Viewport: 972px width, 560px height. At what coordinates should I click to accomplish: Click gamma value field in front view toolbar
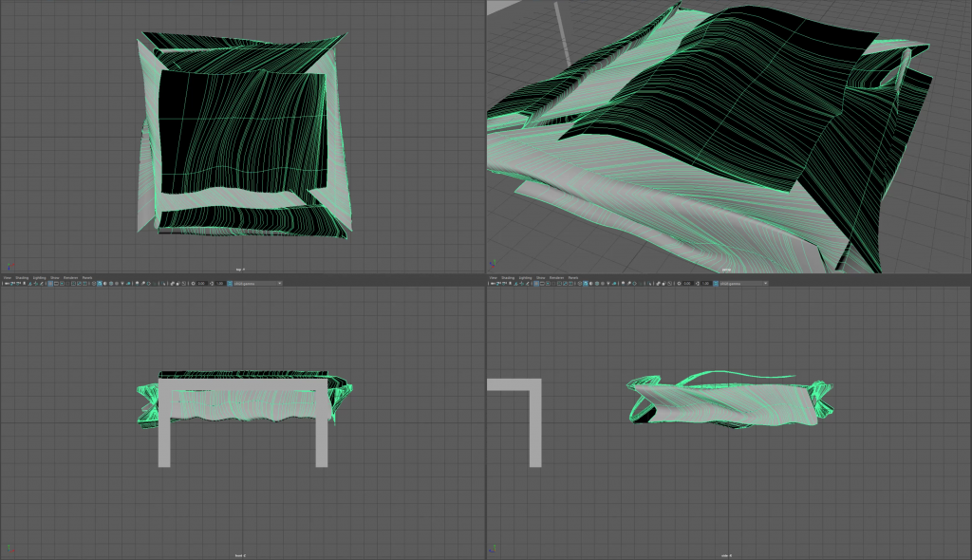[x=221, y=283]
